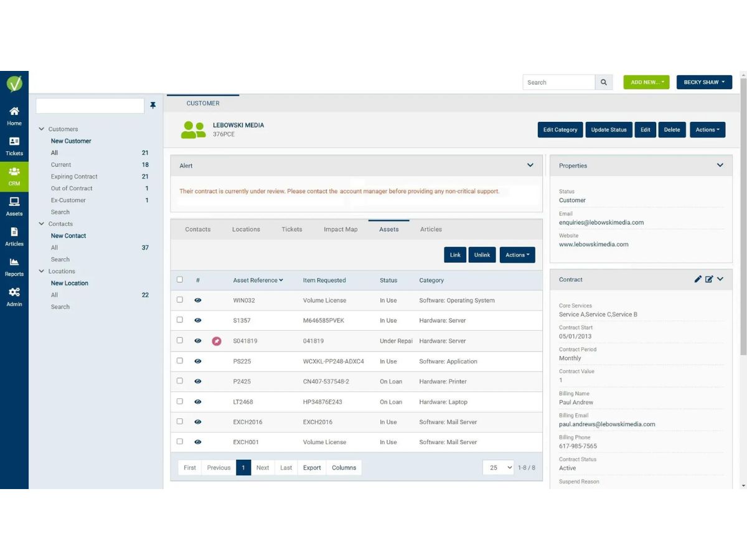
Task: Open the Home section in sidebar
Action: pos(14,116)
